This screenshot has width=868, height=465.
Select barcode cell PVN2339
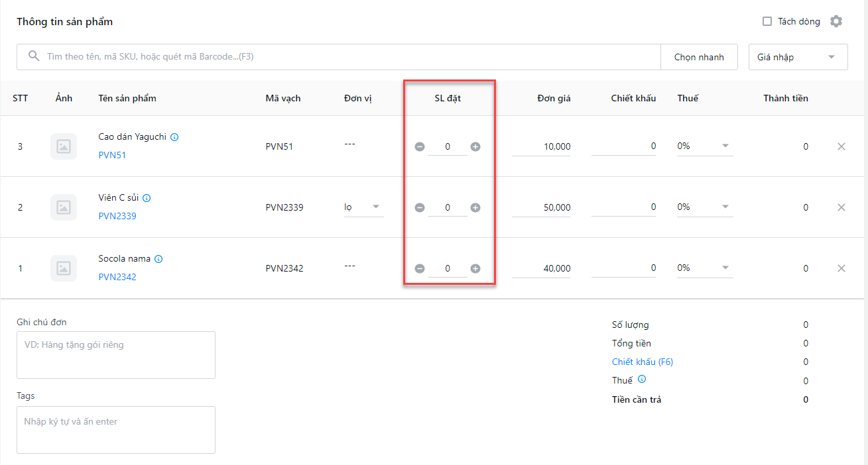(284, 207)
